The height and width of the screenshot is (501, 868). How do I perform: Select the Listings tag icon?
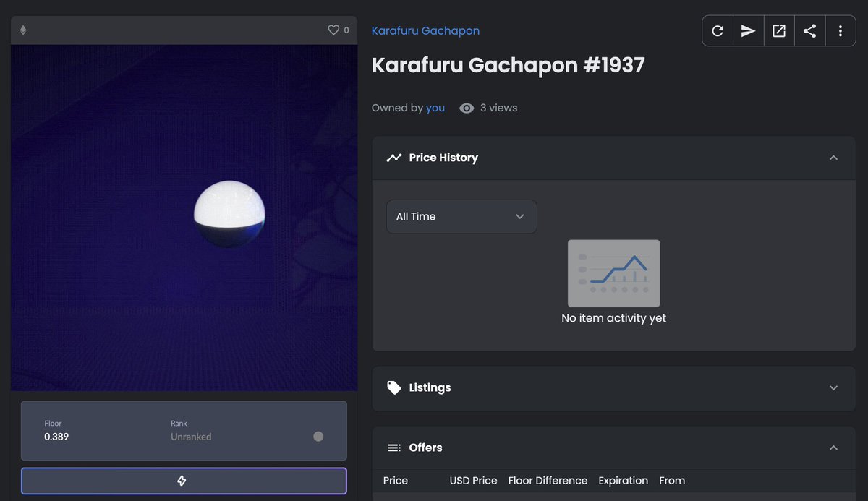pos(393,387)
